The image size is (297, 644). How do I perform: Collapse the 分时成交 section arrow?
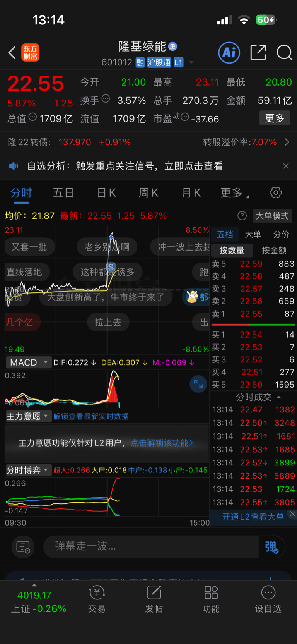[x=279, y=397]
